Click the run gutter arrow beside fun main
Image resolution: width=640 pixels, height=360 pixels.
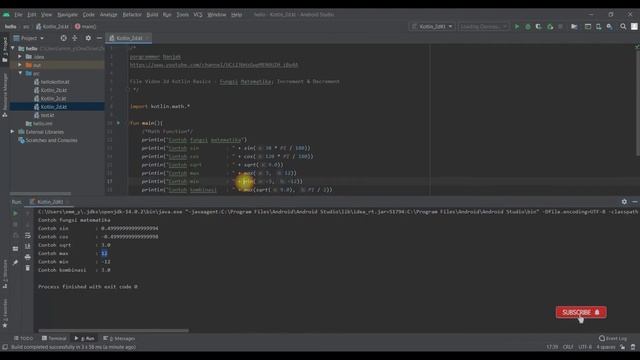118,123
